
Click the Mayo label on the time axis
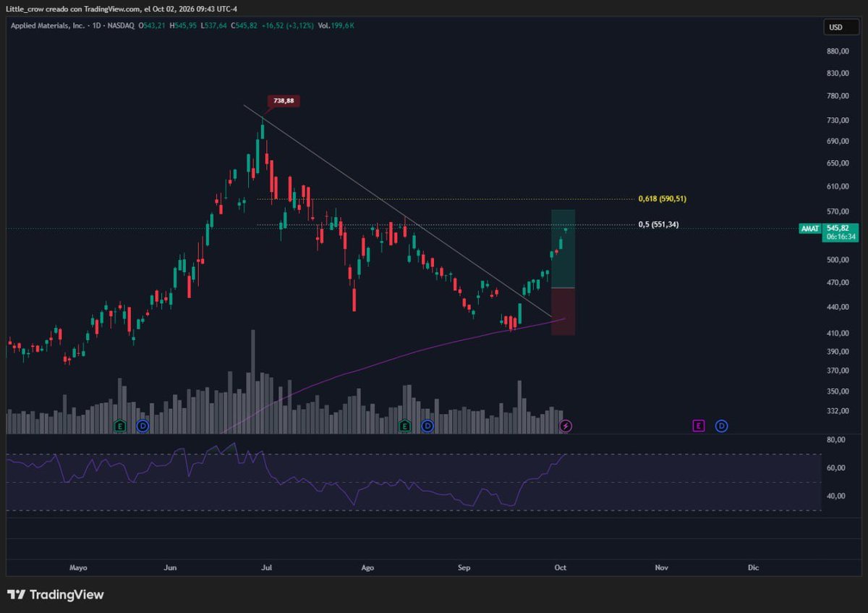pos(79,568)
